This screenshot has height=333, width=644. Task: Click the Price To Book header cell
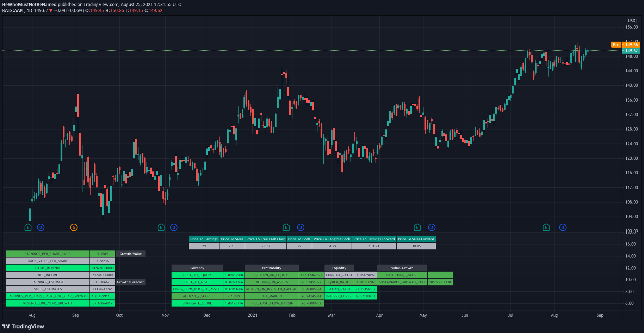pos(299,239)
